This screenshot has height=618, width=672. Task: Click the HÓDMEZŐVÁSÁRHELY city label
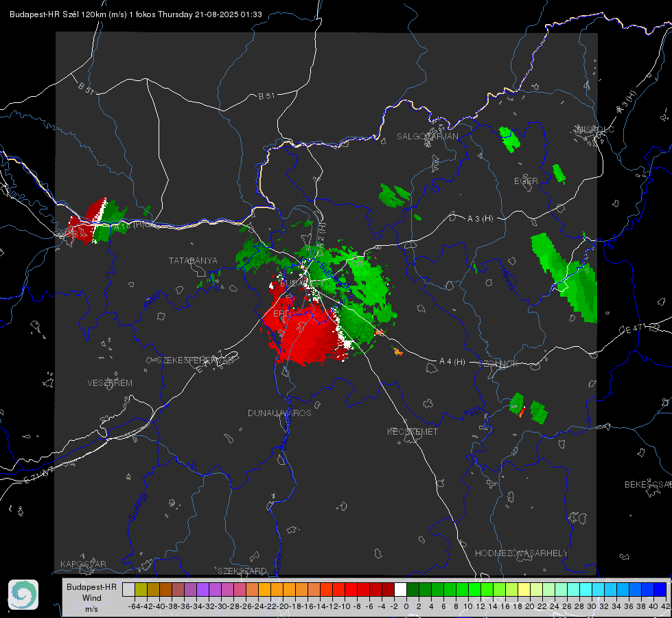[521, 553]
